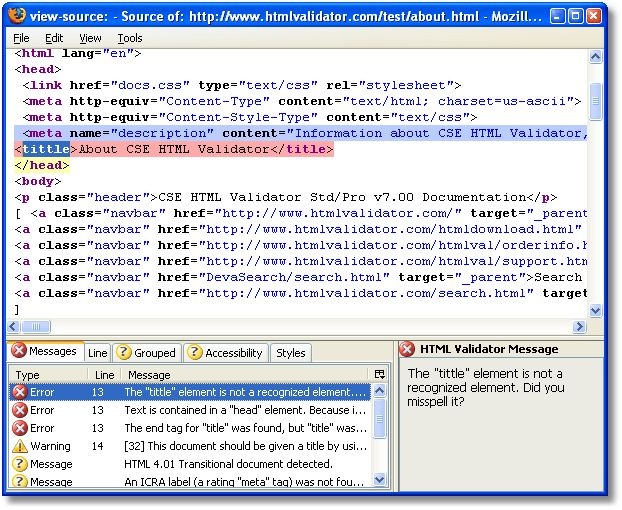Open the File menu
This screenshot has height=510, width=622.
point(21,38)
